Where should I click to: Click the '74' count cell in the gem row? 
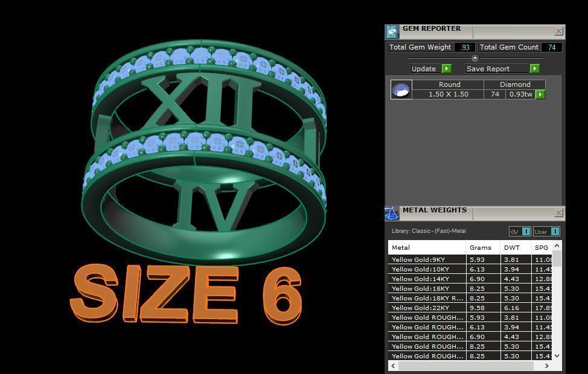tap(494, 95)
